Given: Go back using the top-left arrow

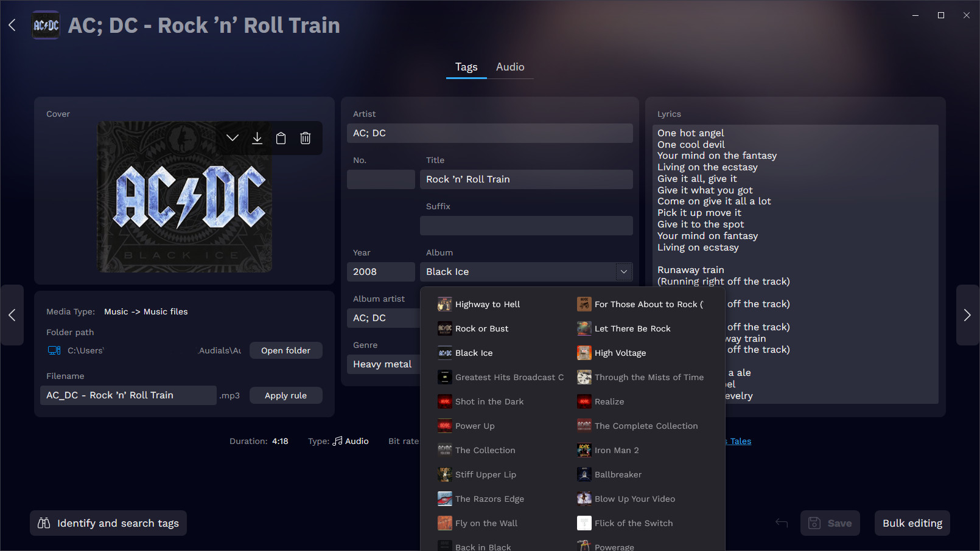Looking at the screenshot, I should click(x=12, y=25).
